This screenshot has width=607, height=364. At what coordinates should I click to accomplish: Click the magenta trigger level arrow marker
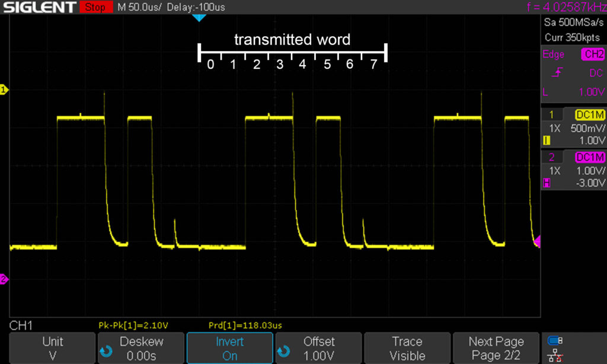point(537,241)
